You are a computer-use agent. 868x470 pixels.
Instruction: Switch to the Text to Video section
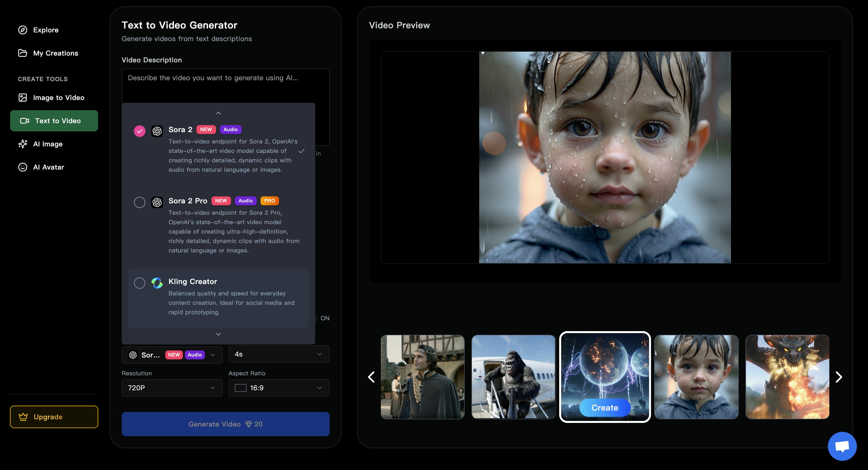[54, 121]
